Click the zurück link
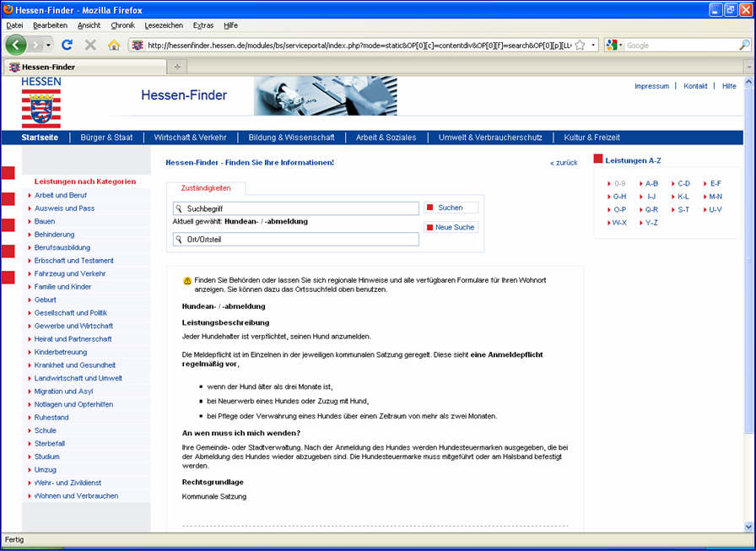 point(564,163)
